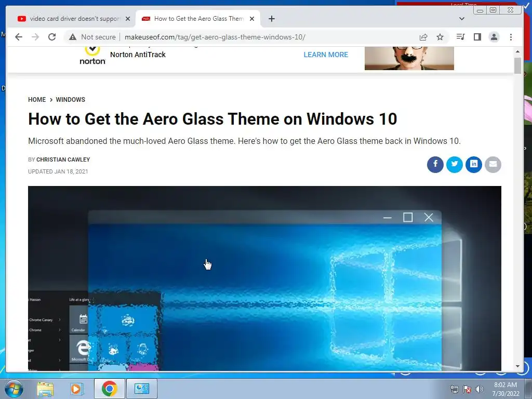The image size is (532, 399).
Task: Share article on Facebook
Action: click(x=435, y=165)
